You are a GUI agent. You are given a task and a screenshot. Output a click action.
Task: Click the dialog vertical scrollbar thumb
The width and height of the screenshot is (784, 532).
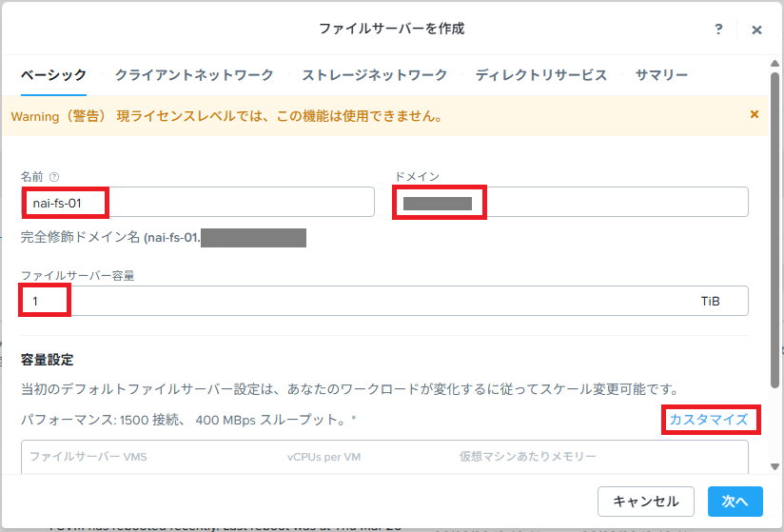[775, 230]
